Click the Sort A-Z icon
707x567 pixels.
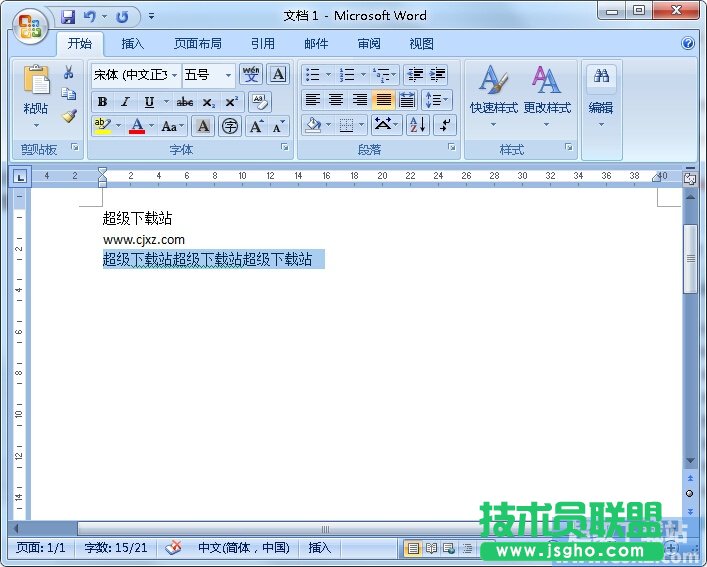click(416, 125)
